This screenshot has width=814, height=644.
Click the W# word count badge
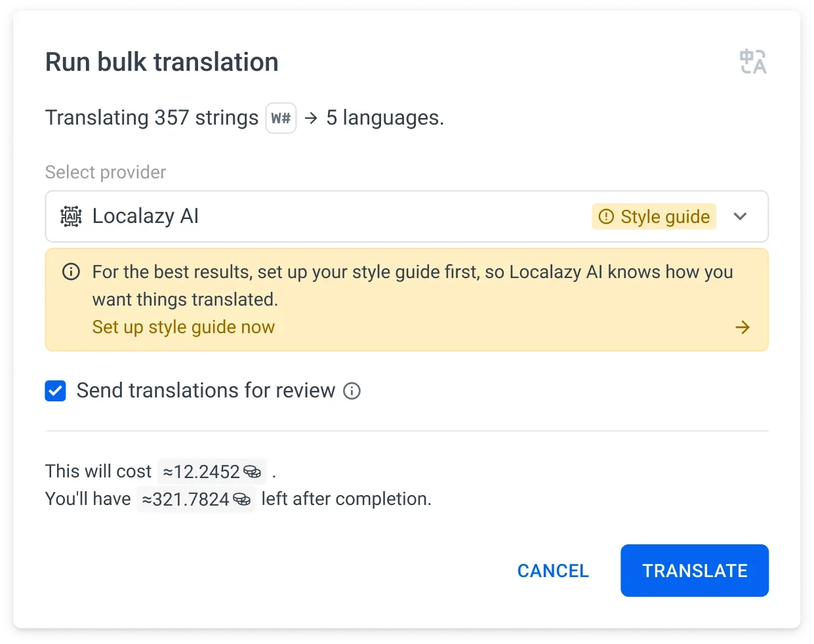(281, 118)
